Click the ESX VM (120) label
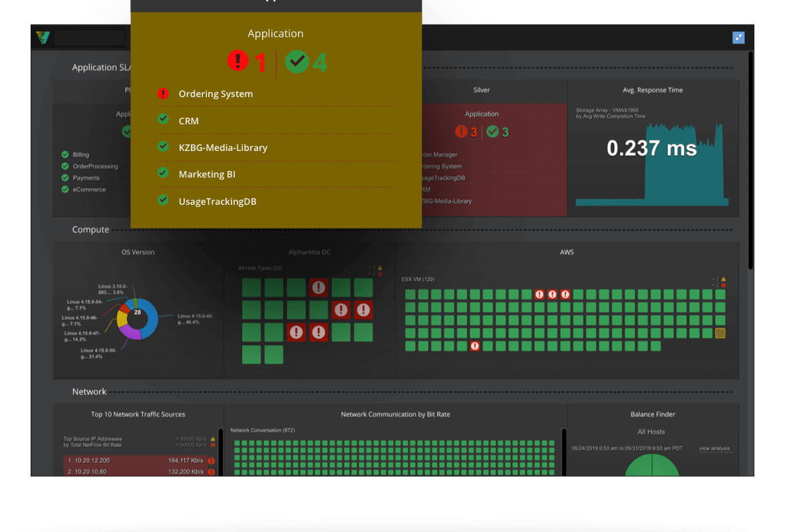This screenshot has height=532, width=785. point(418,279)
